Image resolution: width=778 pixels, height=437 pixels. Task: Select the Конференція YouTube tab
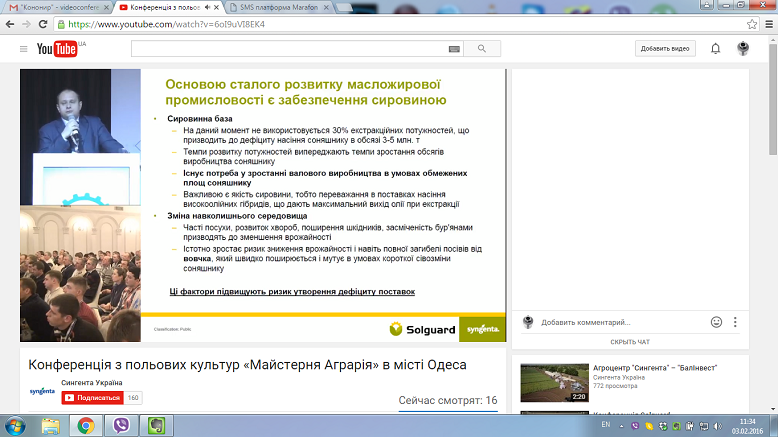164,7
